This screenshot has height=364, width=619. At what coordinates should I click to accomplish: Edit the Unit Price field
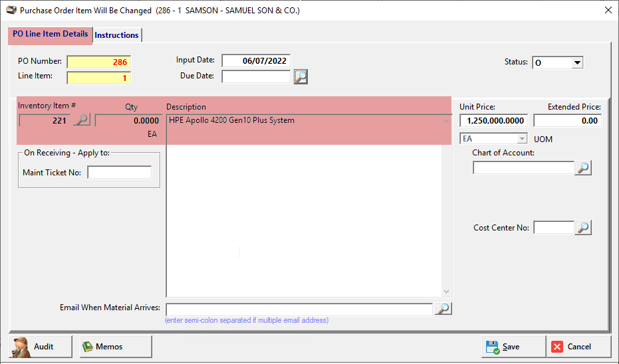[x=494, y=121]
